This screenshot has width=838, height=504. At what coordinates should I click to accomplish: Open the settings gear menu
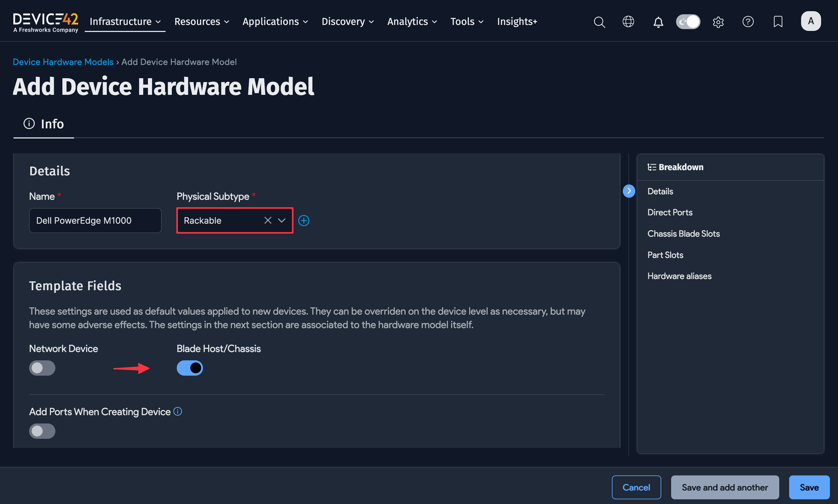[x=718, y=21]
